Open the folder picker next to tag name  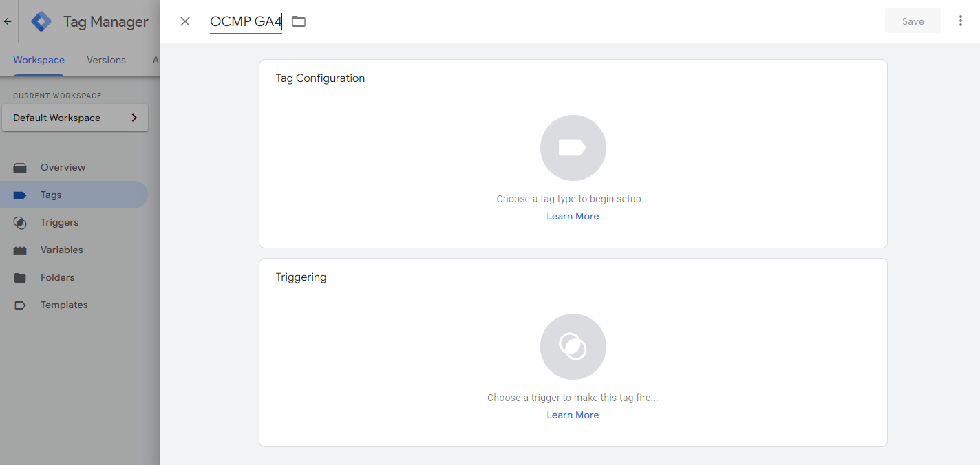tap(299, 21)
